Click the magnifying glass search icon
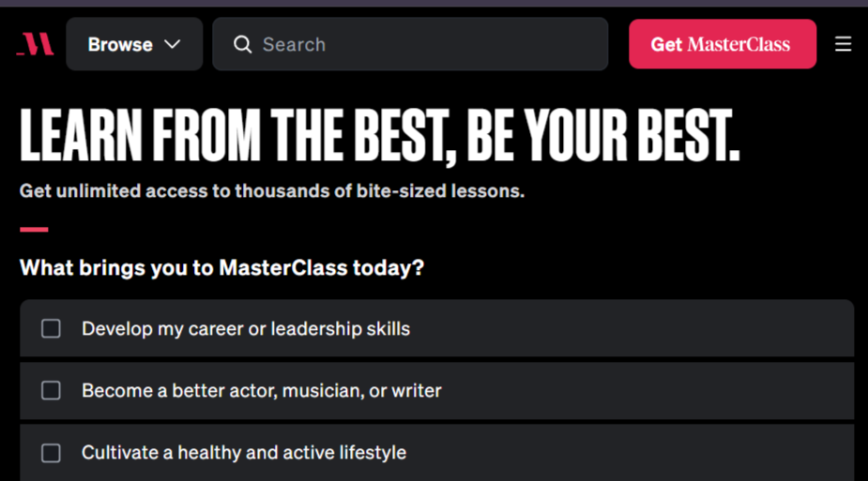Image resolution: width=868 pixels, height=481 pixels. coord(242,44)
